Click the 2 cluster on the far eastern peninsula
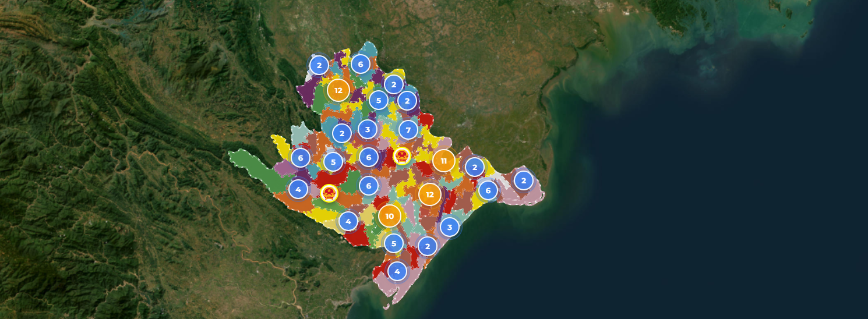868x319 pixels. [x=524, y=180]
